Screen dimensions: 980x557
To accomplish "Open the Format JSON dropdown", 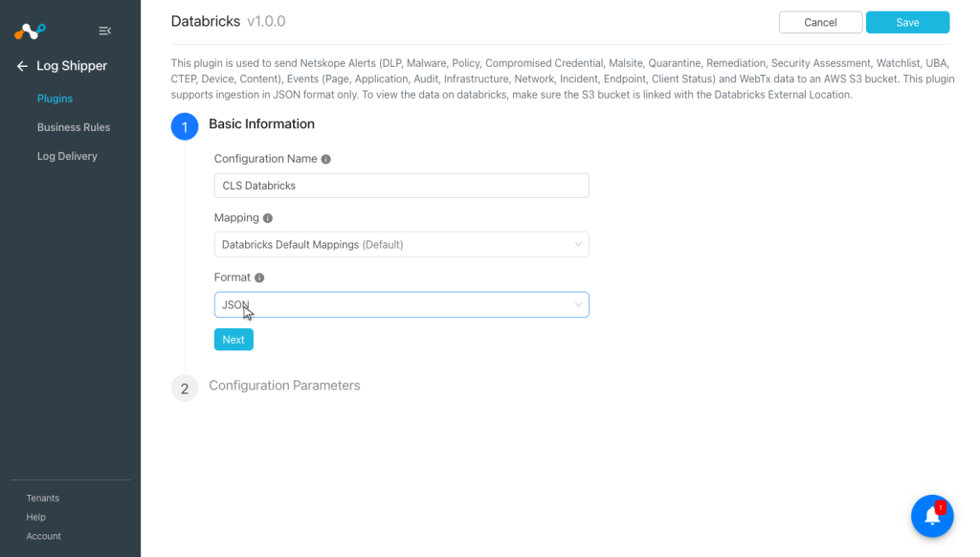I will 401,304.
